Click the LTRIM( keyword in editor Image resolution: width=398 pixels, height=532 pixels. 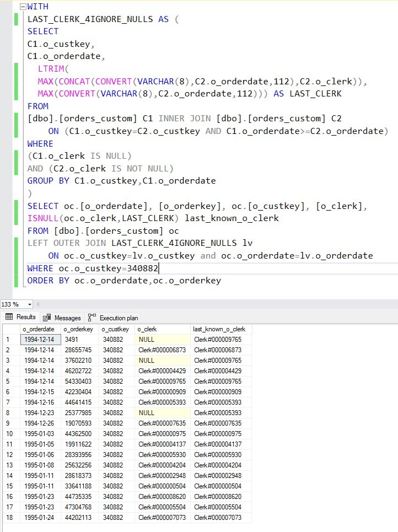pyautogui.click(x=53, y=69)
